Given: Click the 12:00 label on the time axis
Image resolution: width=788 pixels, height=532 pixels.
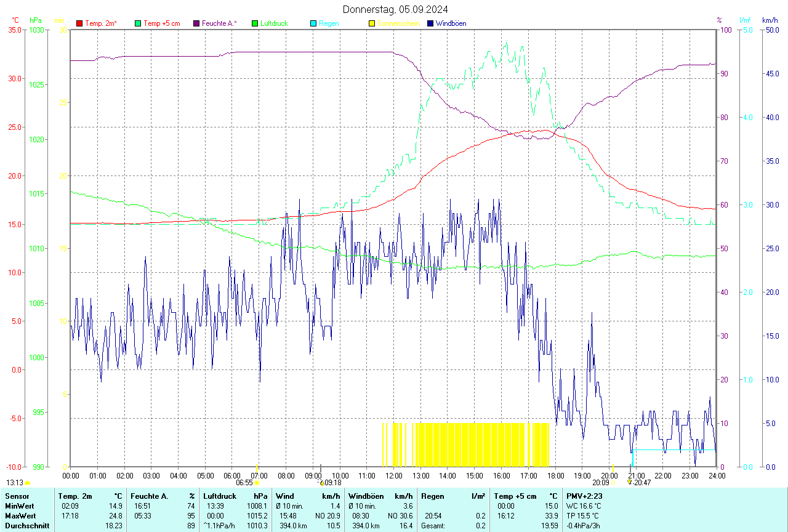Looking at the screenshot, I should 394,475.
